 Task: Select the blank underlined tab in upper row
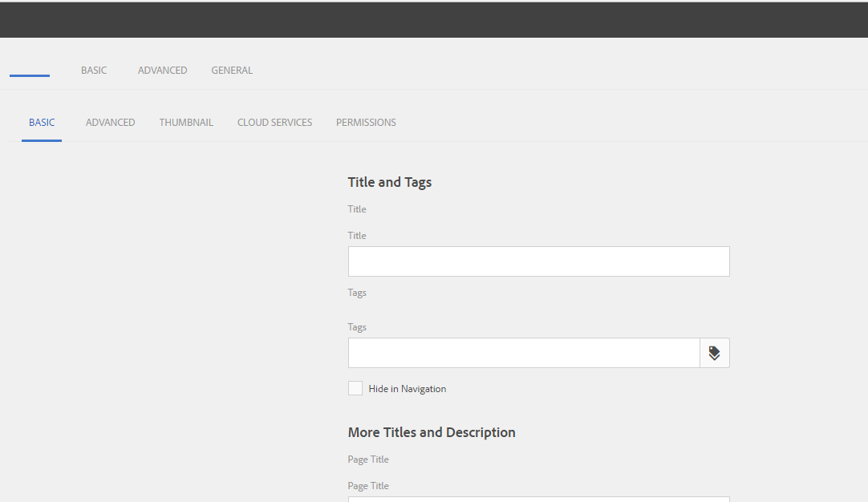[30, 71]
